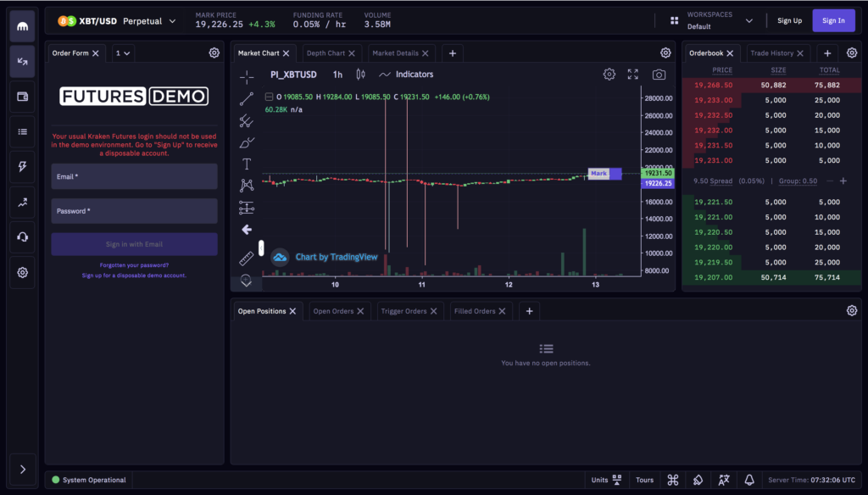This screenshot has width=868, height=495.
Task: Add a new tab next to Filled Orders
Action: 529,311
